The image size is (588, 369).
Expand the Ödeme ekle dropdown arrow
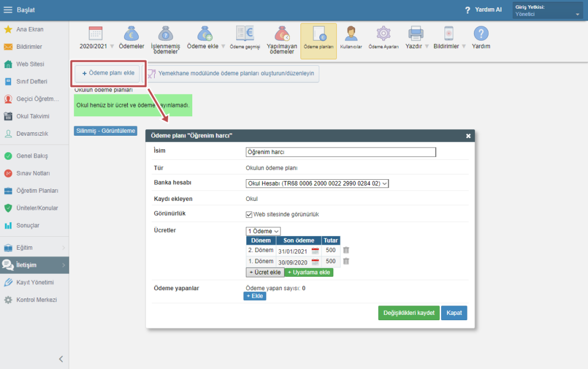[223, 46]
